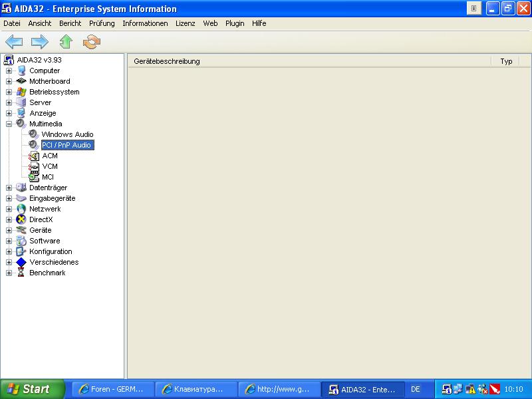Viewport: 532px width, 399px height.
Task: Click the Multimedia speaker icon
Action: coord(21,124)
